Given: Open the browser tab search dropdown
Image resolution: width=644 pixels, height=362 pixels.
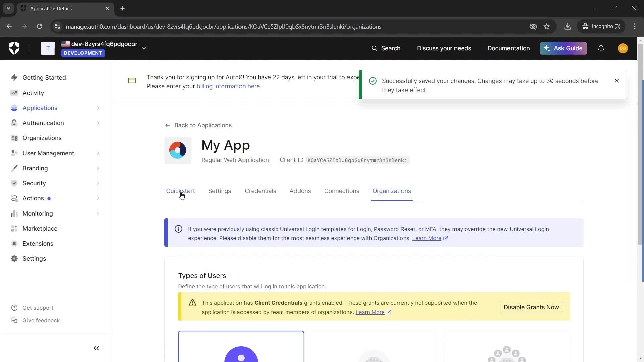Looking at the screenshot, I should pos(8,8).
